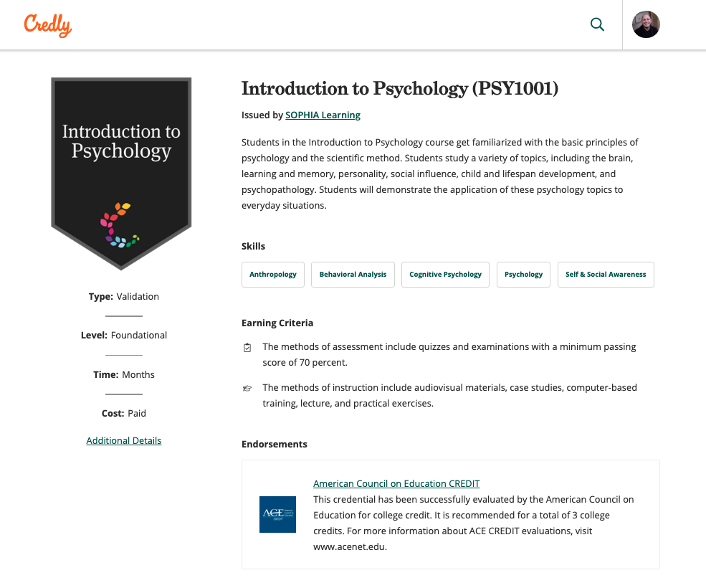Click the Endorsements heading
The height and width of the screenshot is (588, 706).
[275, 444]
